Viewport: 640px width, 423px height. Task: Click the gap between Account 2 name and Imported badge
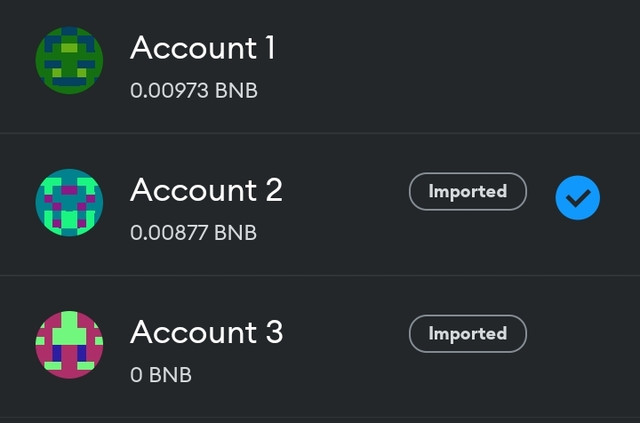(346, 191)
